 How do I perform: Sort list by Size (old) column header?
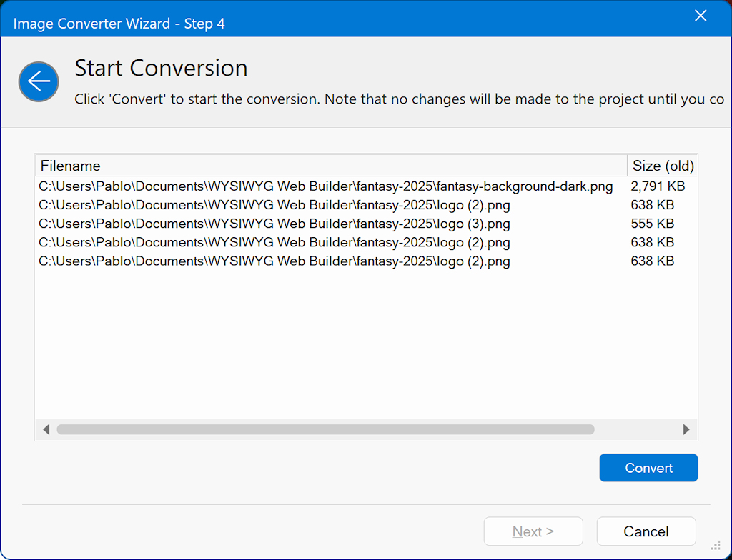tap(663, 166)
